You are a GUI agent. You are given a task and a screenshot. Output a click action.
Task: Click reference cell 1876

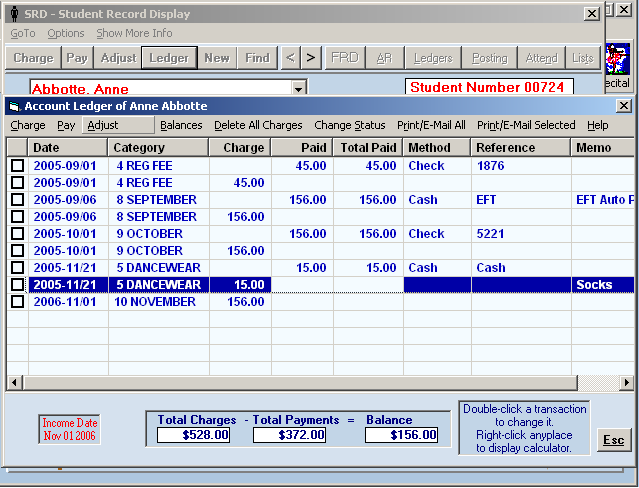521,166
